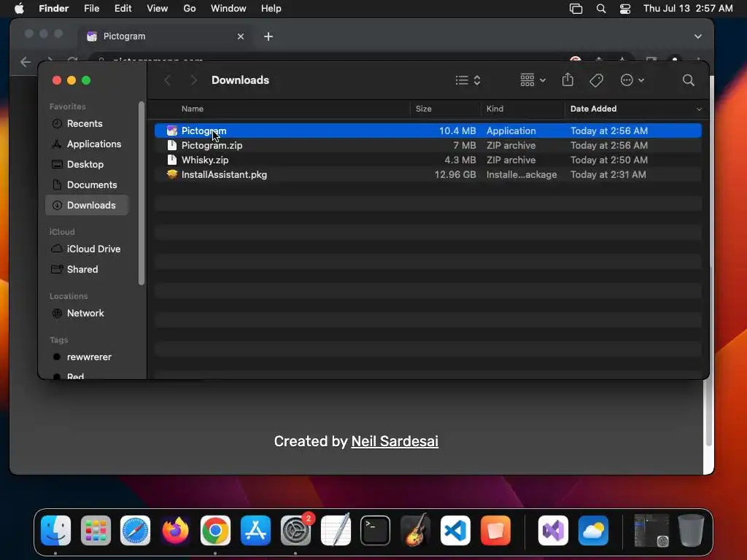
Task: Launch Visual Studio from the Dock
Action: tap(553, 530)
